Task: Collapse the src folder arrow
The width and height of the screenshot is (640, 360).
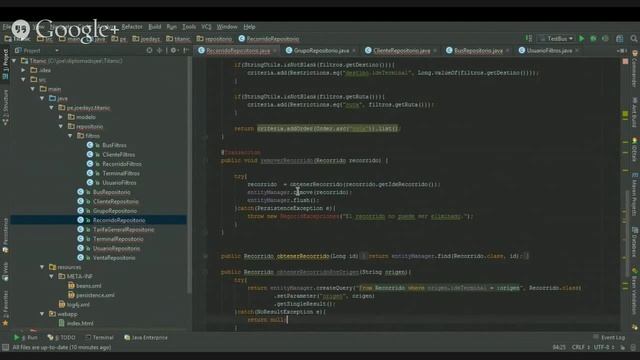Action: (x=24, y=80)
